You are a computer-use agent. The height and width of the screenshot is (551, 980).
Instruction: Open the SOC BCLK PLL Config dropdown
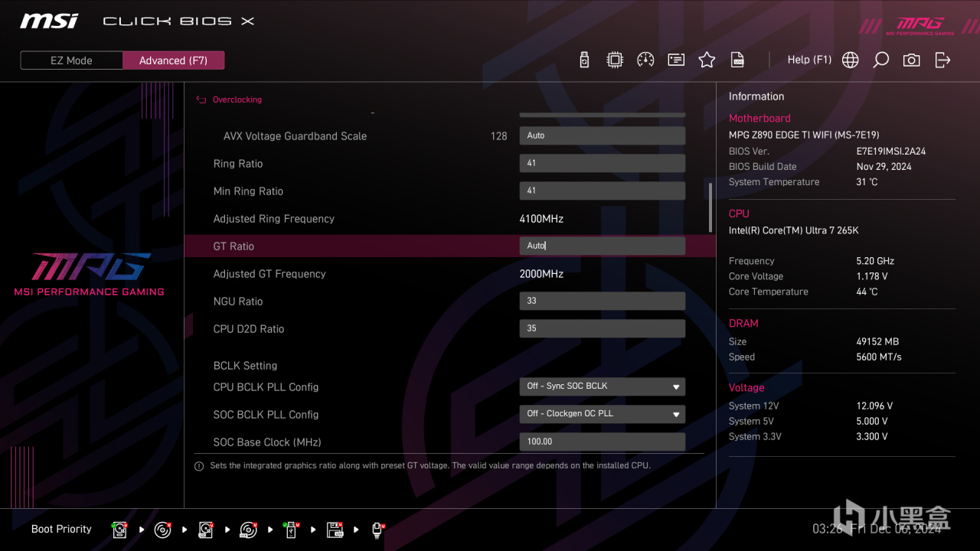point(602,414)
